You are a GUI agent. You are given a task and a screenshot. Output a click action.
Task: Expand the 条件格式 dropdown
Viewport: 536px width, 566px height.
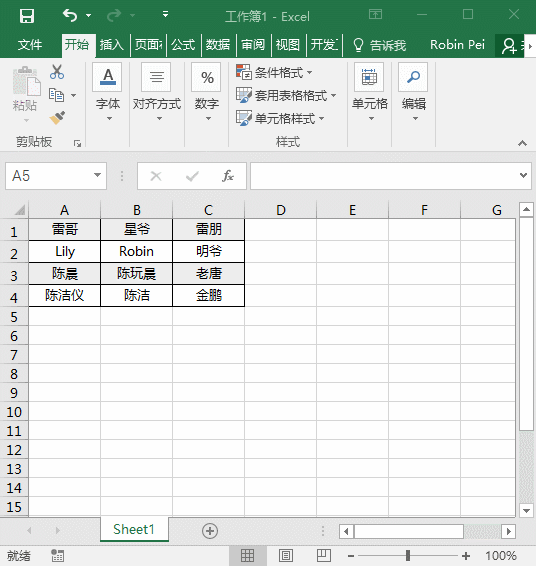click(274, 73)
